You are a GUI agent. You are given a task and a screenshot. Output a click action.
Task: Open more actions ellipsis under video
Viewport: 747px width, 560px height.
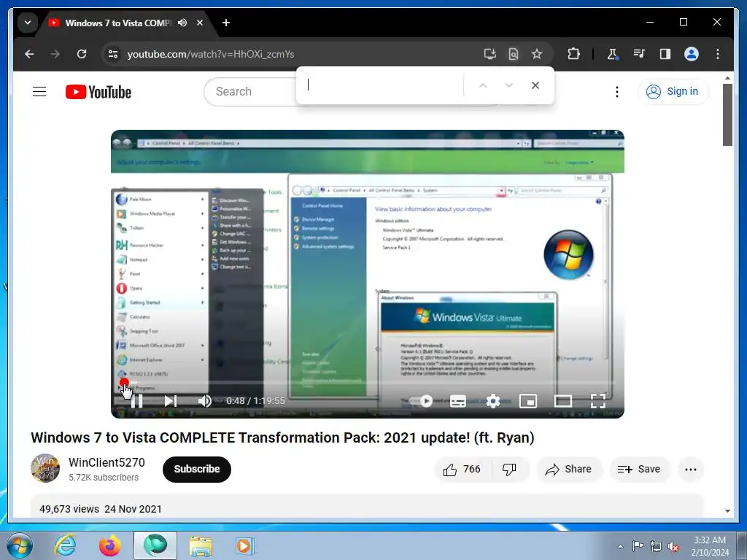691,470
